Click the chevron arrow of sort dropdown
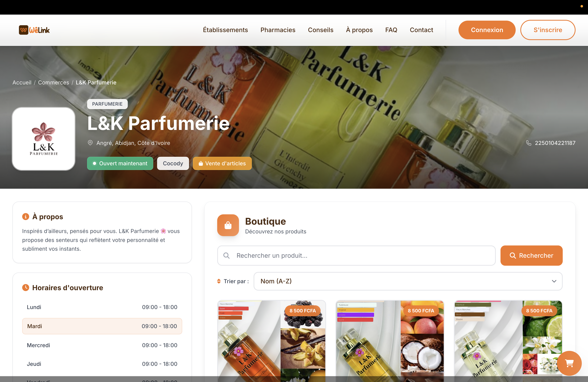This screenshot has height=382, width=588. 554,281
